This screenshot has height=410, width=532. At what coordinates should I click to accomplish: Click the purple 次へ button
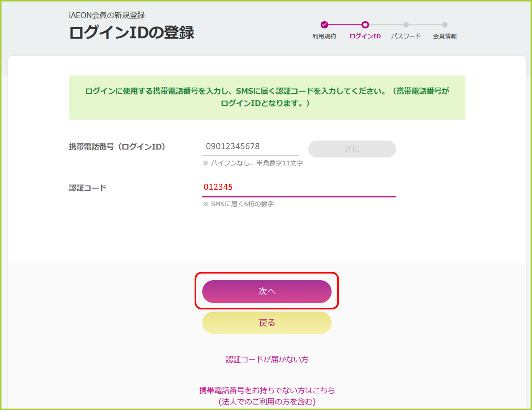[267, 291]
